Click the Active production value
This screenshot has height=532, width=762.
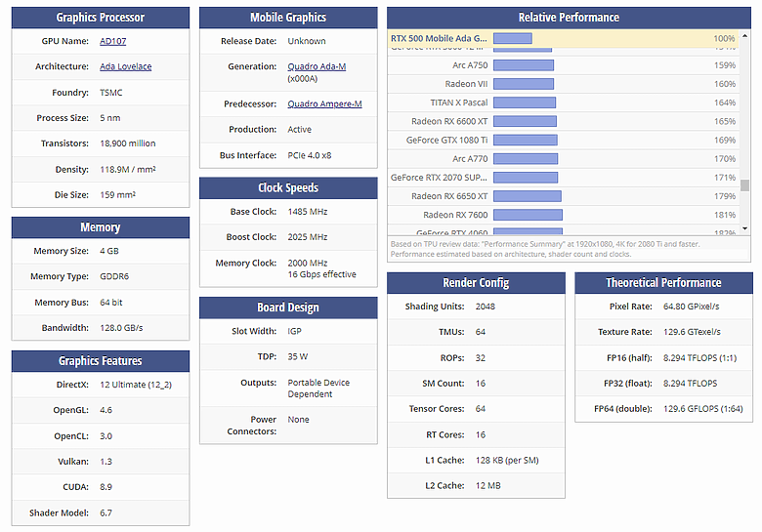(299, 130)
